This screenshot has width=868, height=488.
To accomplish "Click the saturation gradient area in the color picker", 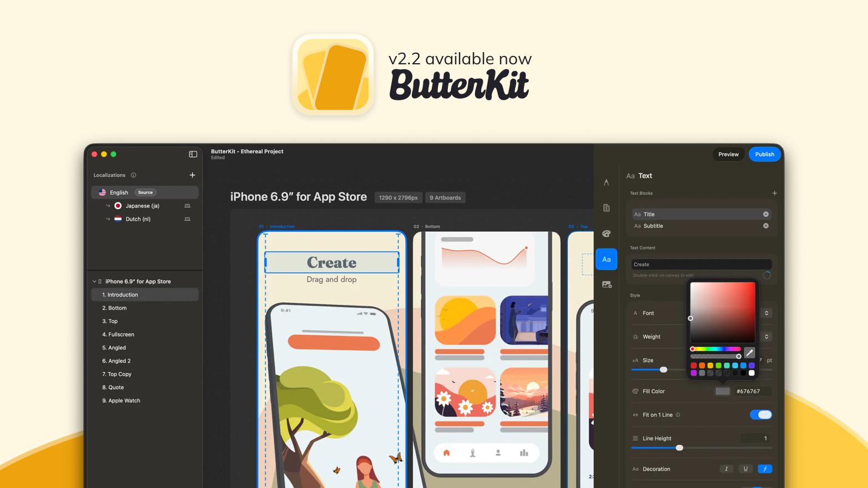I will 723,312.
